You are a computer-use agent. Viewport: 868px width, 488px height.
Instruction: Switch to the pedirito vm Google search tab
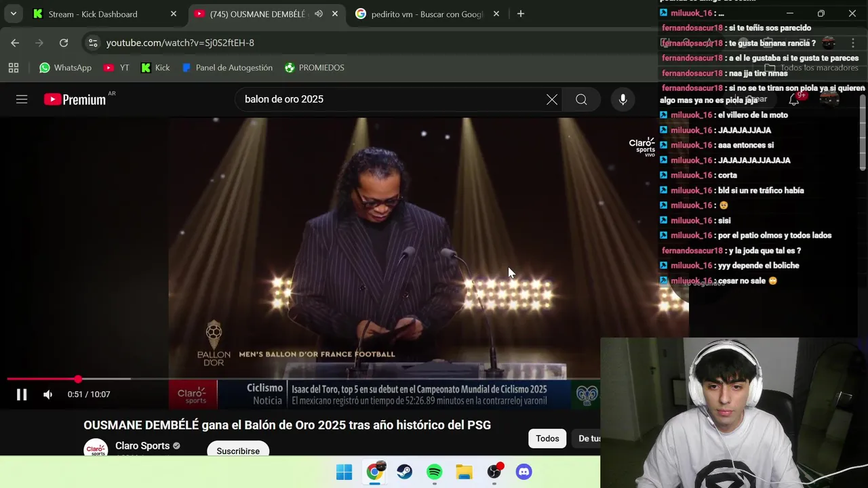pos(428,14)
